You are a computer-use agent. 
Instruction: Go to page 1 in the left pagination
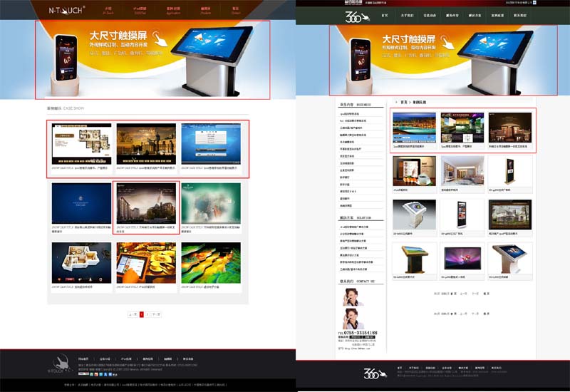142,314
